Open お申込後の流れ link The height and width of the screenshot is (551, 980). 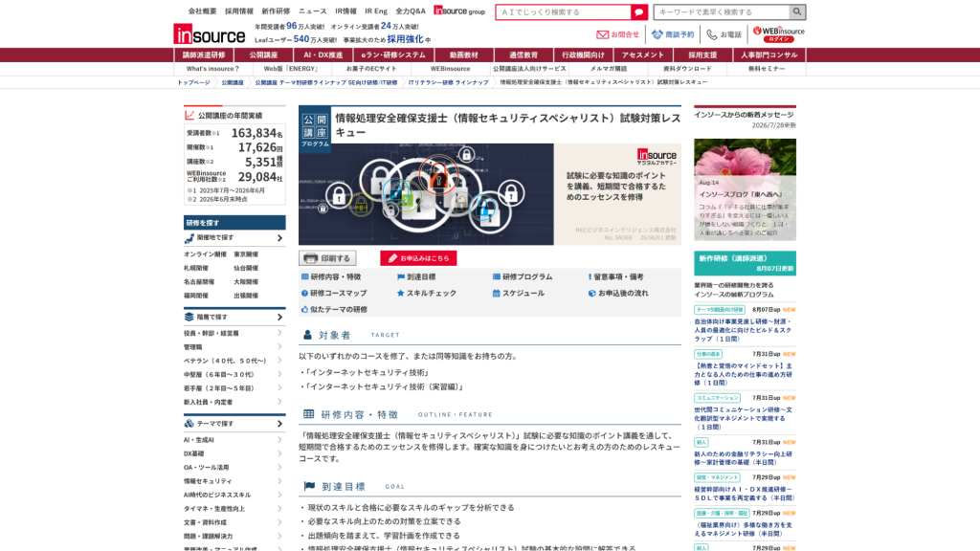[x=618, y=293]
